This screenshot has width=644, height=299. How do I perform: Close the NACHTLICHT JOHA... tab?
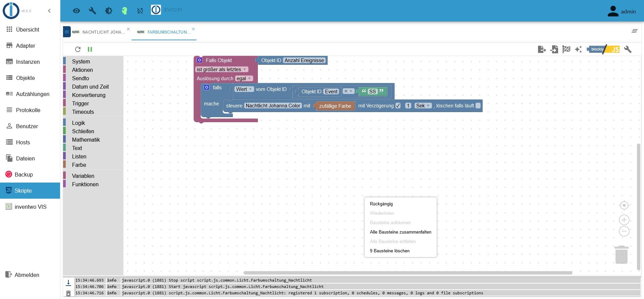128,29
